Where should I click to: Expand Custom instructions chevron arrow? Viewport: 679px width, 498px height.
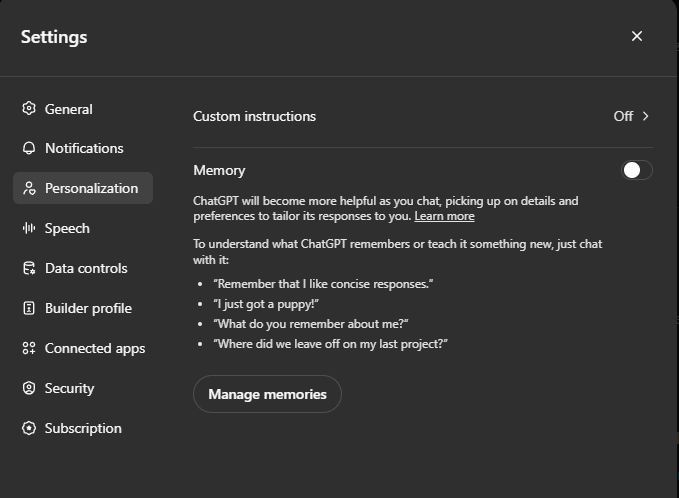click(x=646, y=116)
